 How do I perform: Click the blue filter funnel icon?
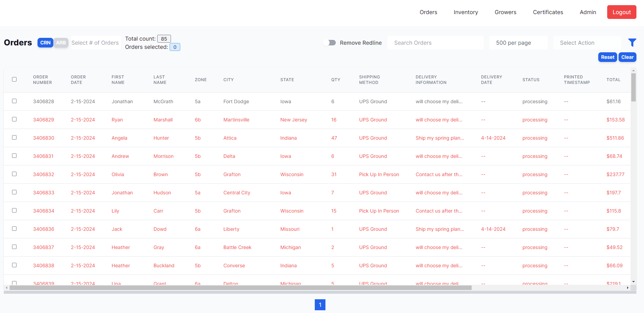pyautogui.click(x=632, y=43)
